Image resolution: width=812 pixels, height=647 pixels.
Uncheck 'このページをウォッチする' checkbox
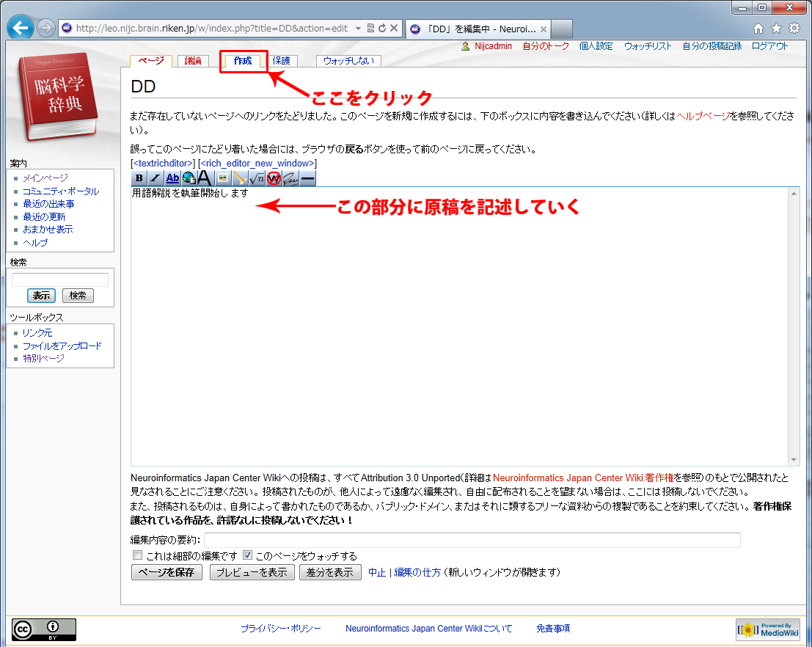[x=247, y=555]
